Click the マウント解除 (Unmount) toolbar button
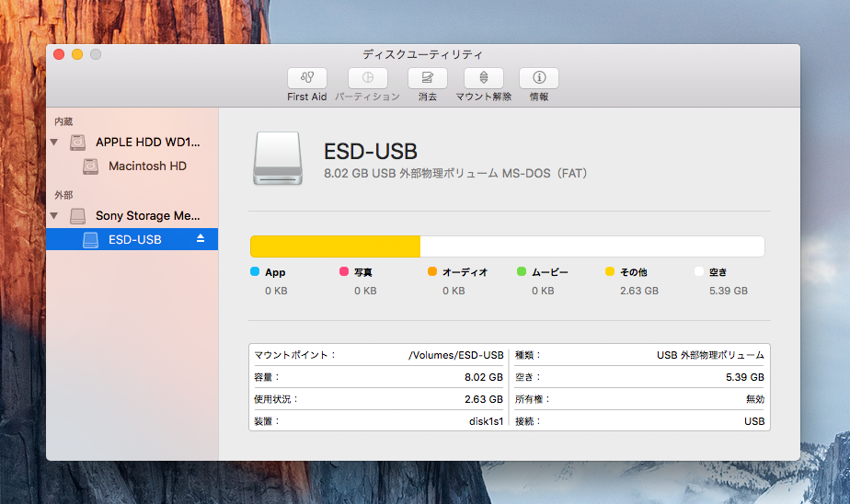850x504 pixels. point(484,78)
